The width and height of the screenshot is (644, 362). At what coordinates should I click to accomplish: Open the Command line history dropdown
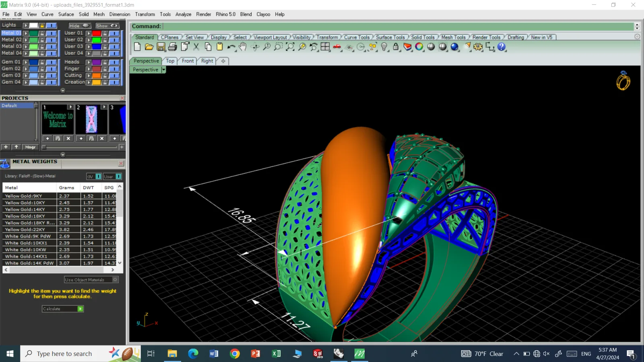click(637, 26)
